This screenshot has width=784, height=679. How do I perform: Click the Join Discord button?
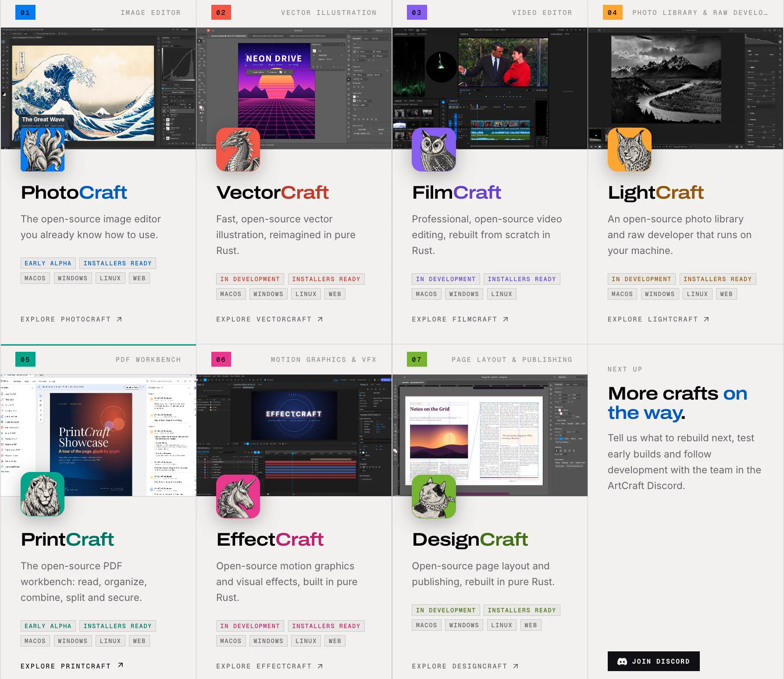coord(653,661)
